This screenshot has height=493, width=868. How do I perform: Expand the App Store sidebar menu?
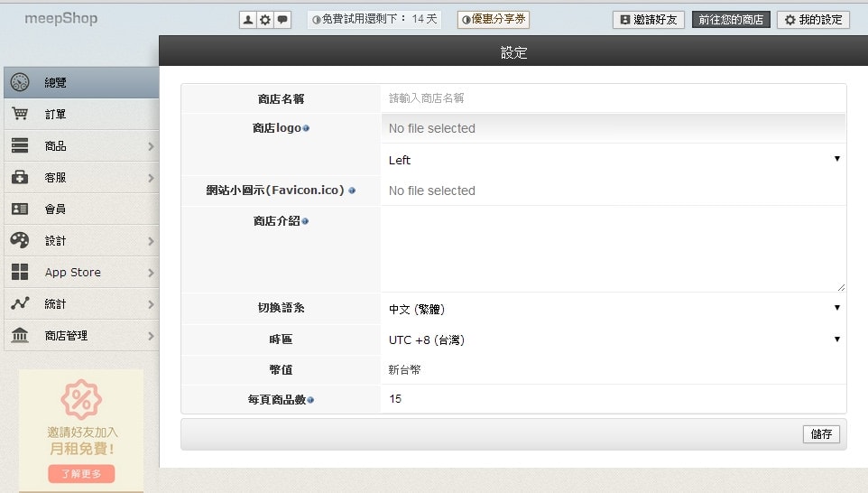pyautogui.click(x=81, y=273)
